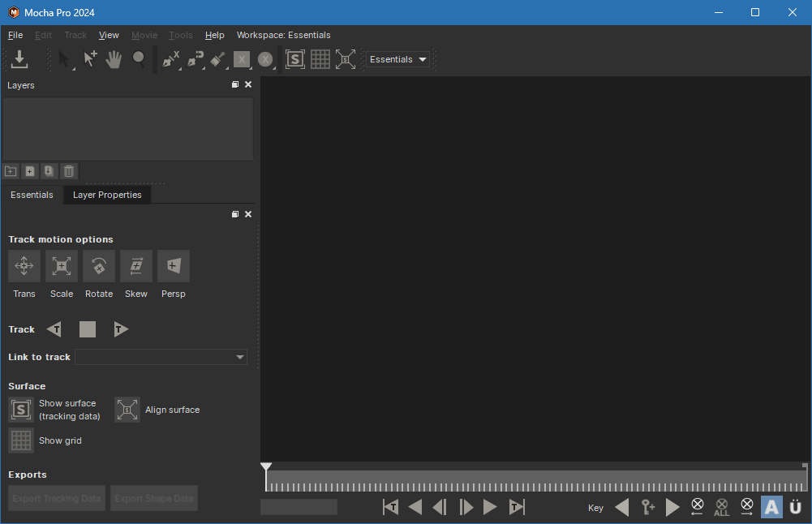
Task: Close the Layers panel
Action: point(248,84)
